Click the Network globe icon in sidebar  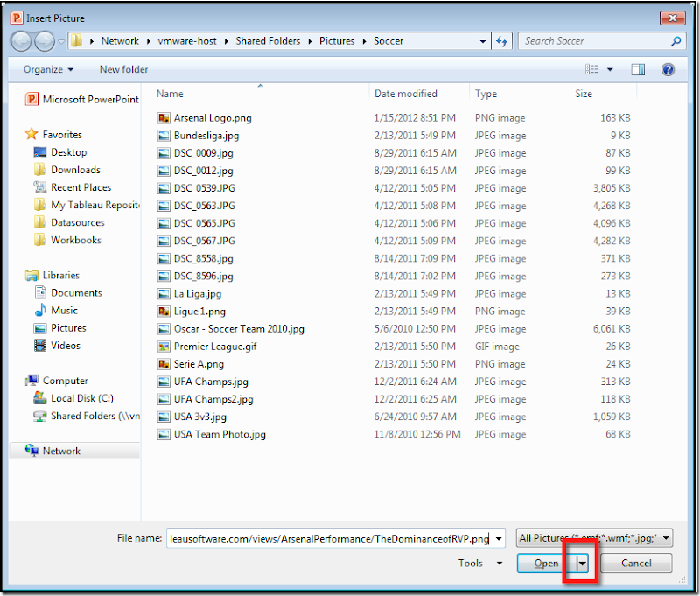point(31,451)
